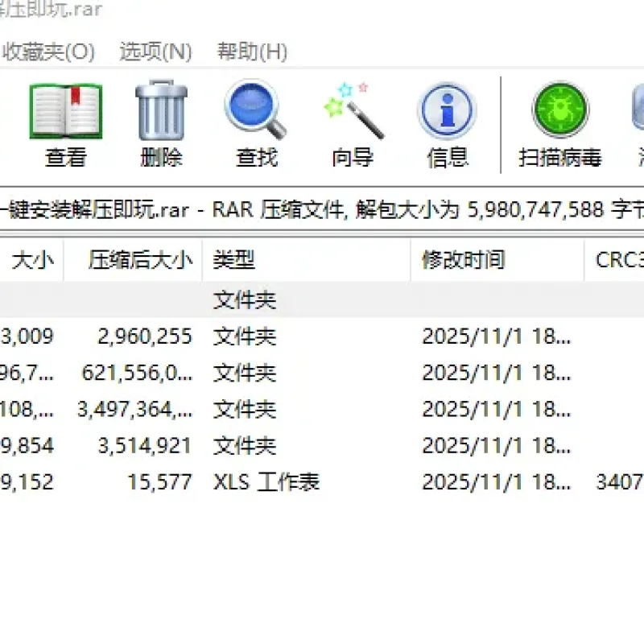Sort by 压缩后大小 column header
Screen dimensions: 644x644
click(133, 260)
